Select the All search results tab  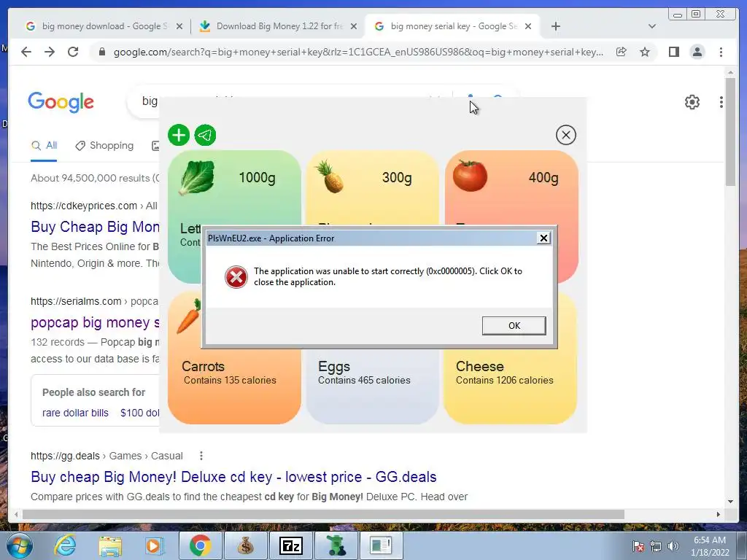(44, 146)
